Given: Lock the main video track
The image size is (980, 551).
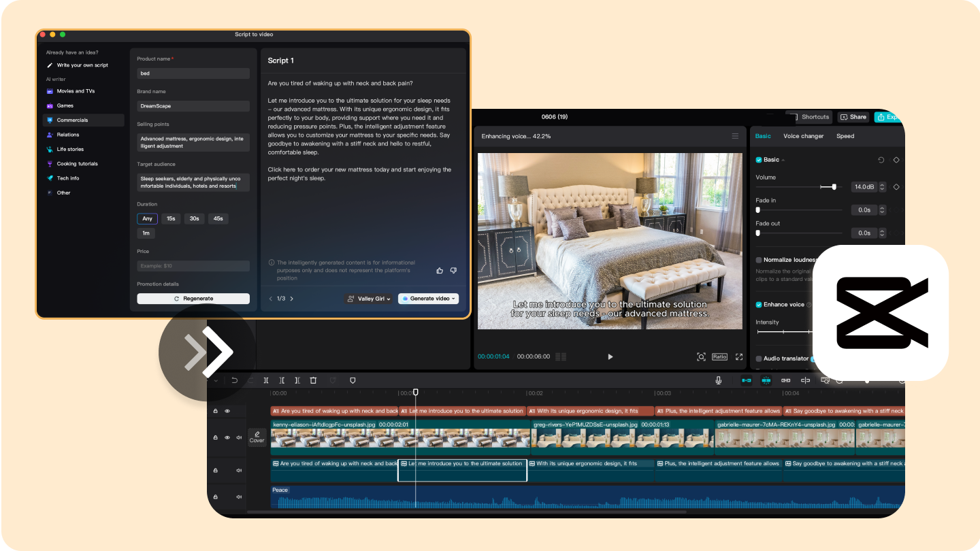Looking at the screenshot, I should click(x=216, y=437).
